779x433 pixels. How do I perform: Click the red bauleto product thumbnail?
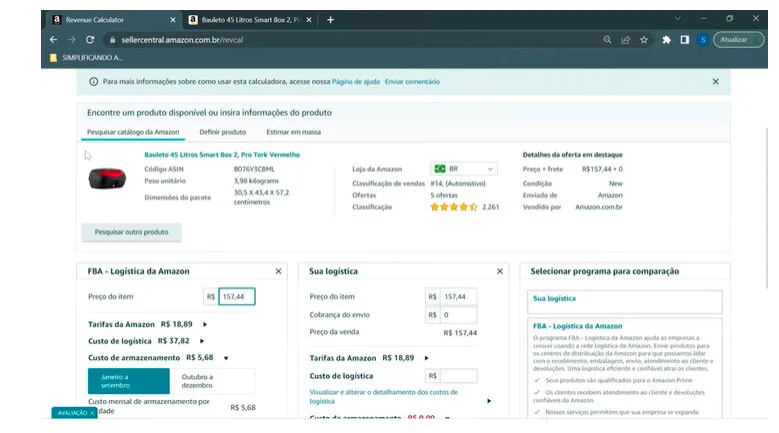click(x=107, y=178)
